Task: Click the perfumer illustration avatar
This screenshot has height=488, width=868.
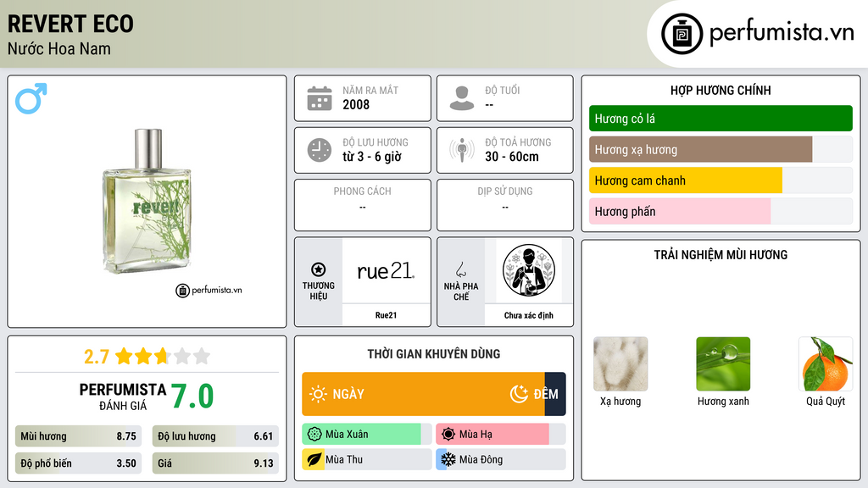Action: click(529, 270)
